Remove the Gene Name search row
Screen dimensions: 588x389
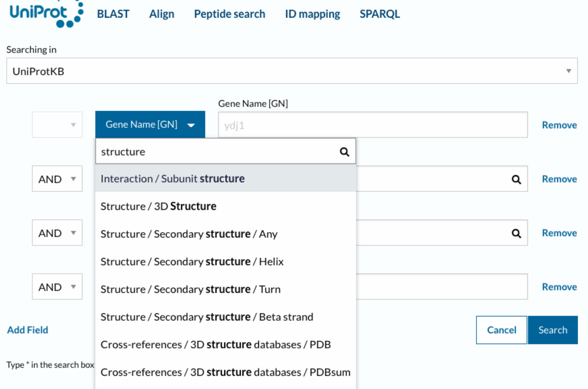point(559,125)
